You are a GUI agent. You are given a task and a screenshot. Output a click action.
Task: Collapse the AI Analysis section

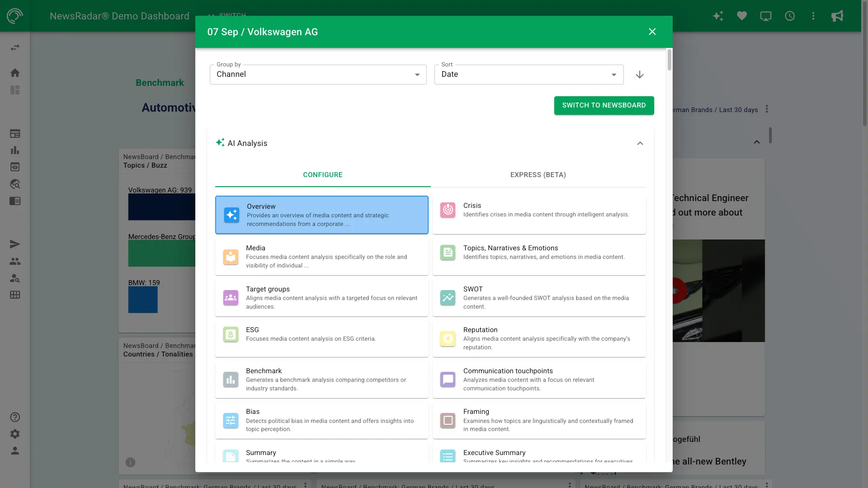[640, 143]
